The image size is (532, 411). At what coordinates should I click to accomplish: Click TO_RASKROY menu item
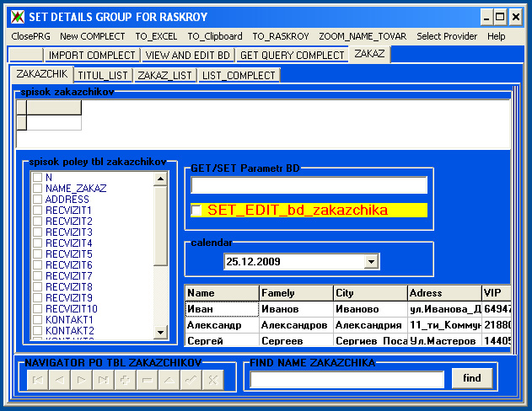281,36
